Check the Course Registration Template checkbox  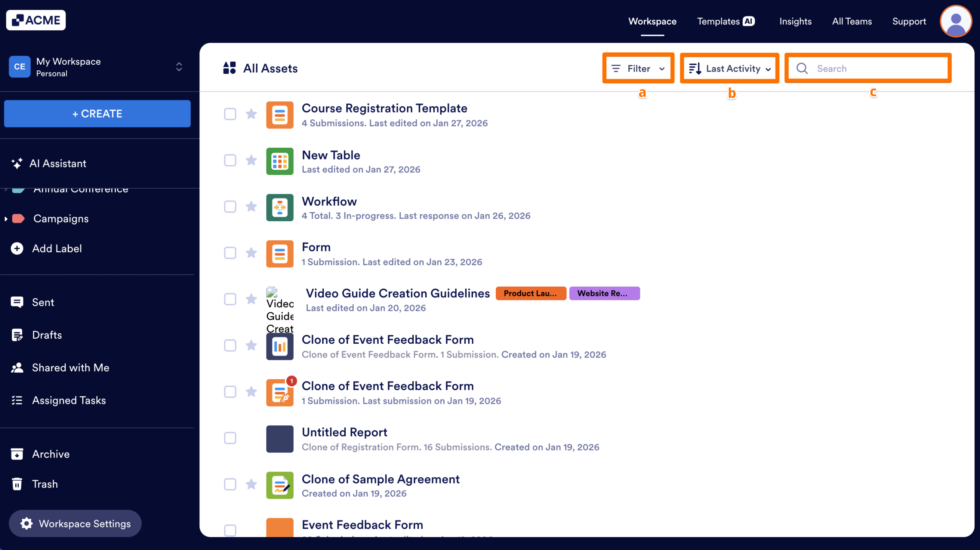click(x=230, y=114)
